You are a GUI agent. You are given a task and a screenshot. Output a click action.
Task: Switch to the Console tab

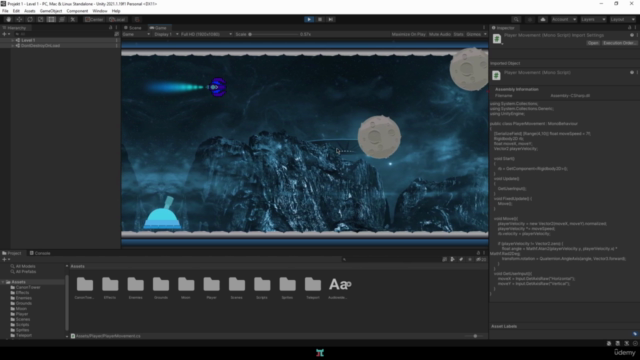click(x=40, y=253)
